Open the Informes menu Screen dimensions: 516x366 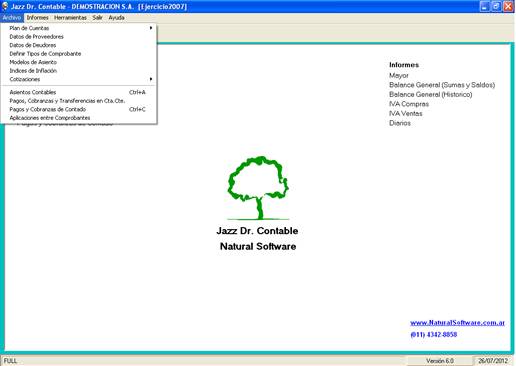click(x=37, y=18)
